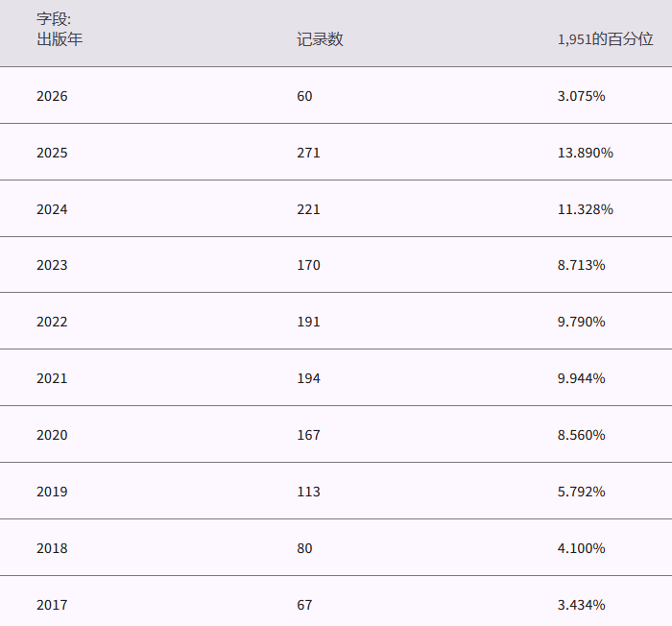
Task: Select the 2024 year cell
Action: 52,209
